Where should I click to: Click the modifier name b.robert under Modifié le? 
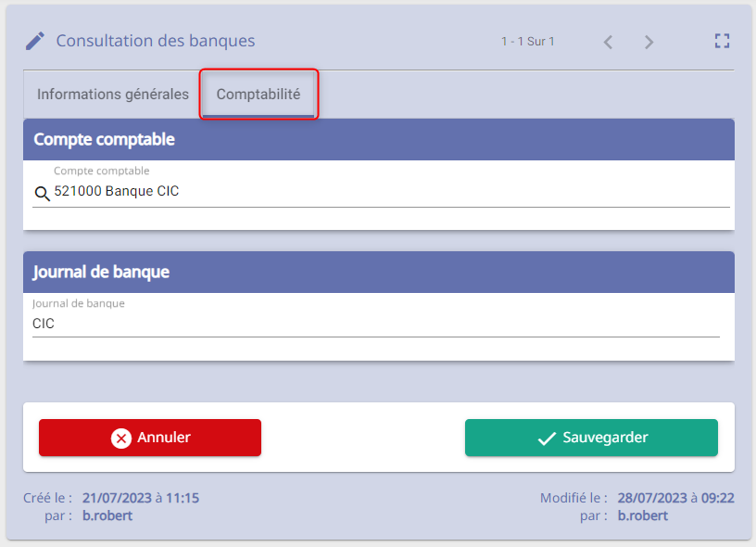[x=643, y=515]
